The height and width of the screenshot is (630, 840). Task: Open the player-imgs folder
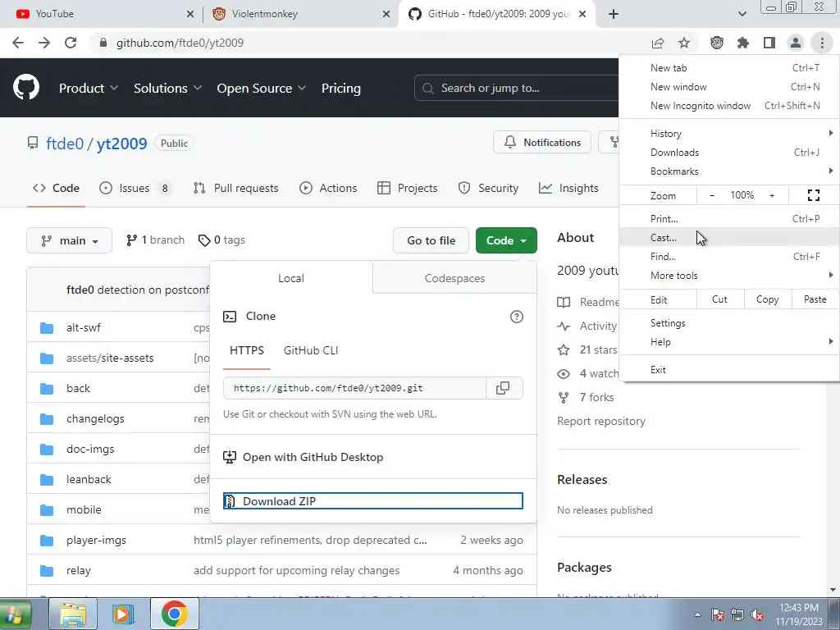97,540
